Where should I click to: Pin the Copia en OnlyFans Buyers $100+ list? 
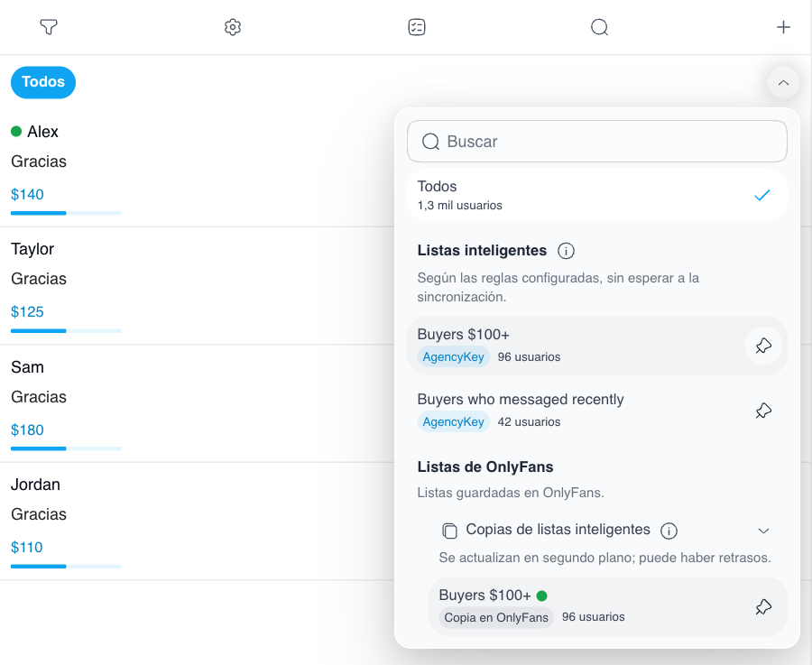pyautogui.click(x=763, y=606)
